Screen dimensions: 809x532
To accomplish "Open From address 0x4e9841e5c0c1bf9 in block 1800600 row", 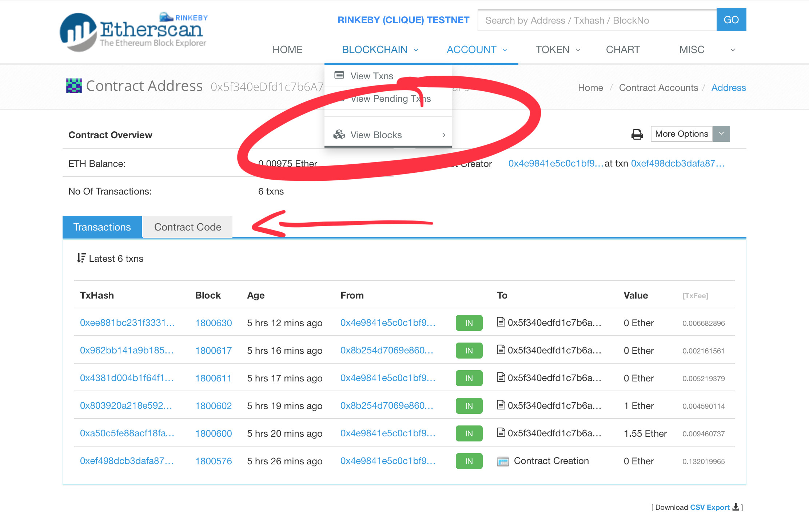I will pyautogui.click(x=388, y=433).
